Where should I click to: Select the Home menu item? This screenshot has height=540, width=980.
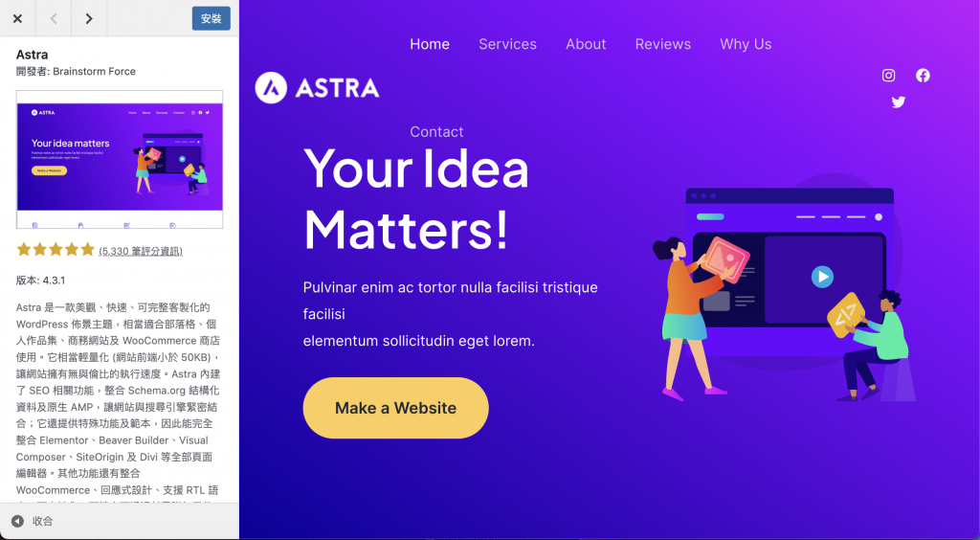430,44
